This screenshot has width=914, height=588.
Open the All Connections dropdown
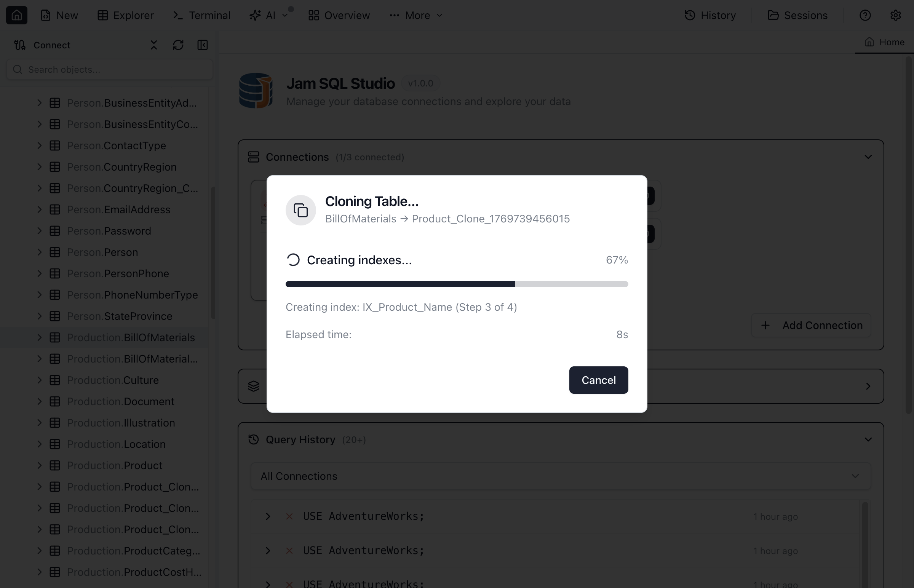point(561,476)
